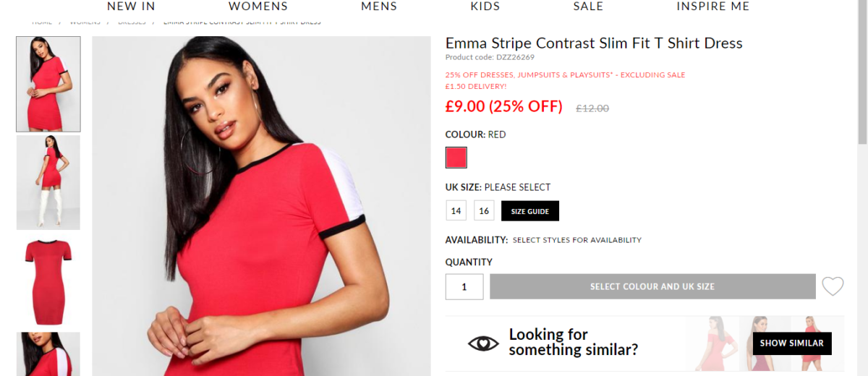This screenshot has height=376, width=868.
Task: View back-view thumbnail with white boots
Action: [x=48, y=182]
